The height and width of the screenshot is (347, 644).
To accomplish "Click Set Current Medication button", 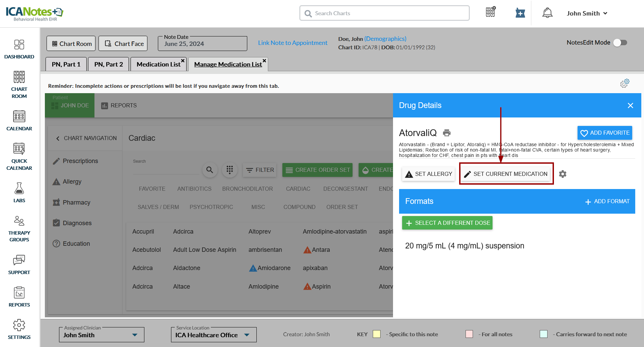I will pos(506,174).
